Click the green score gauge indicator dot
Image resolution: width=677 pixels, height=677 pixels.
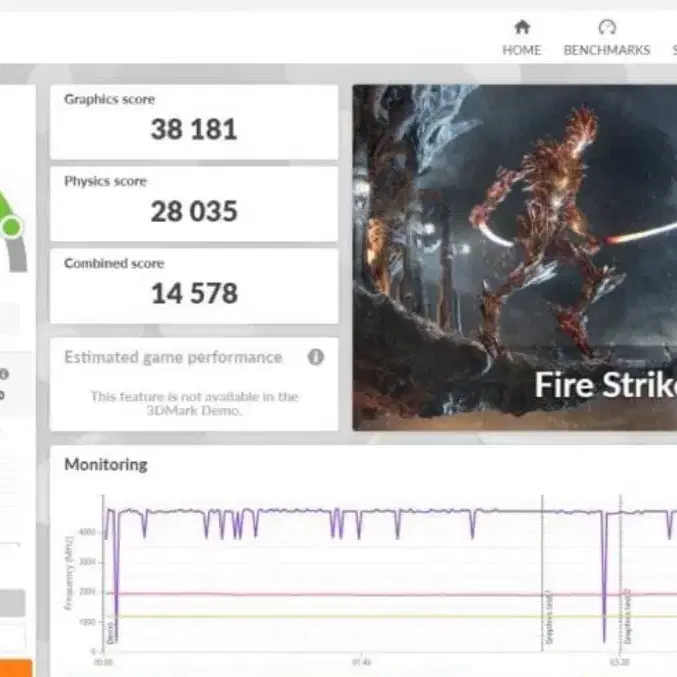12,227
